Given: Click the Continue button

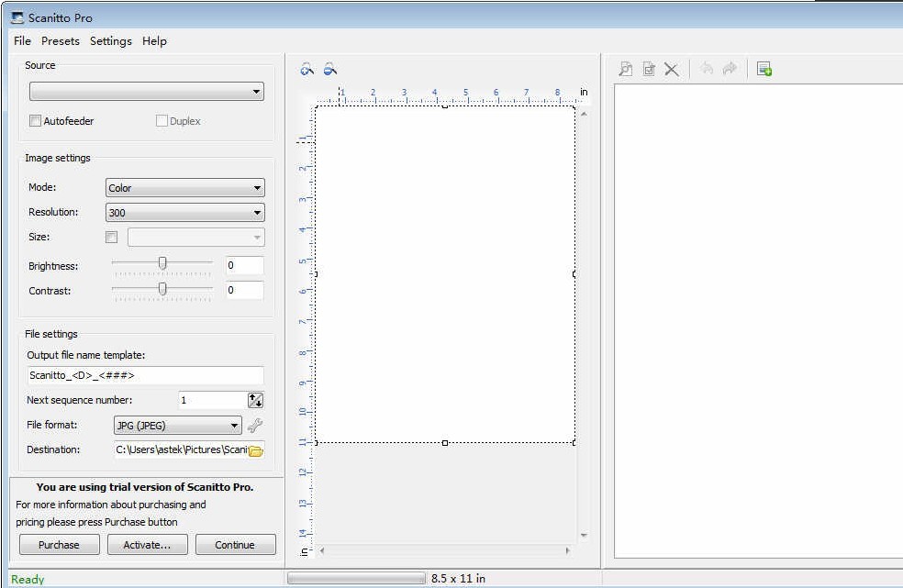Looking at the screenshot, I should (x=236, y=545).
